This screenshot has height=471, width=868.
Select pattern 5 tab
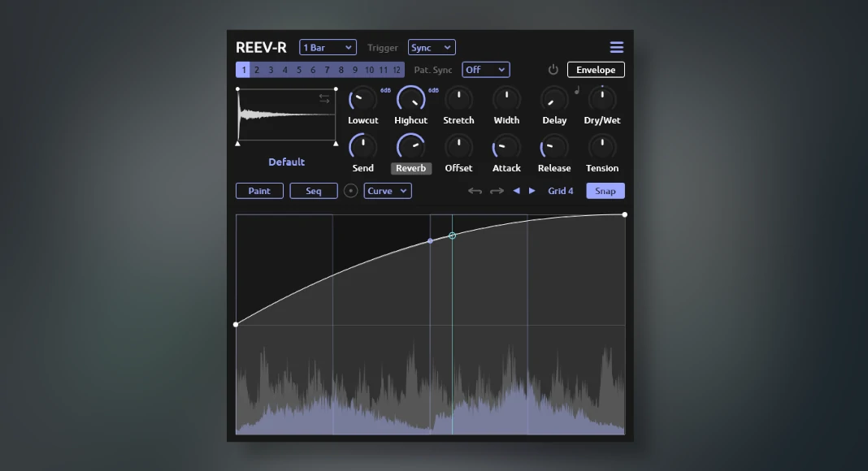pyautogui.click(x=299, y=70)
